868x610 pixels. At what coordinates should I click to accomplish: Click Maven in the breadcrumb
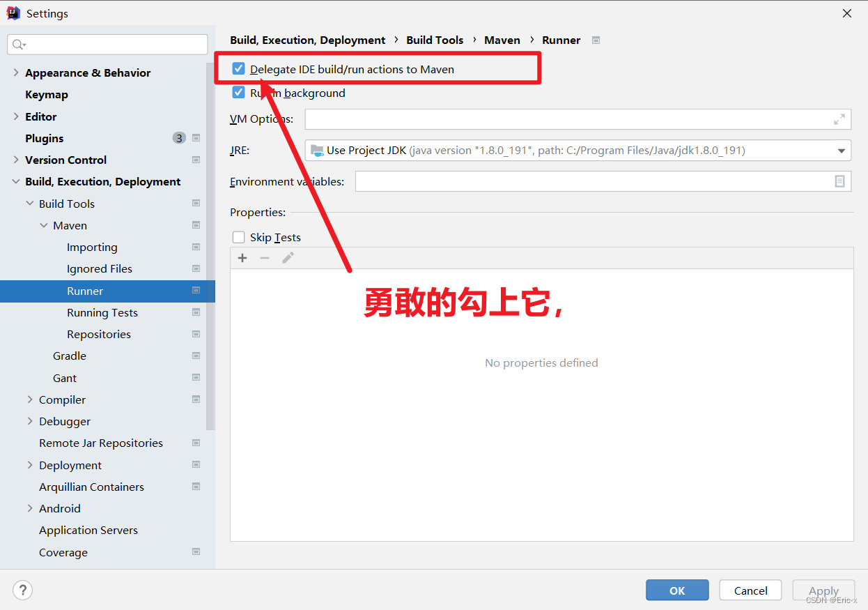(x=502, y=40)
